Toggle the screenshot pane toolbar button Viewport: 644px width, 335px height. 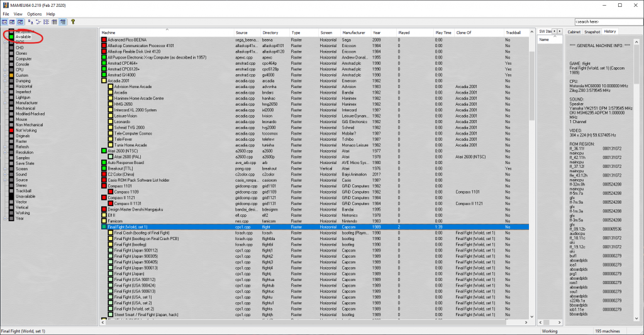(x=13, y=21)
